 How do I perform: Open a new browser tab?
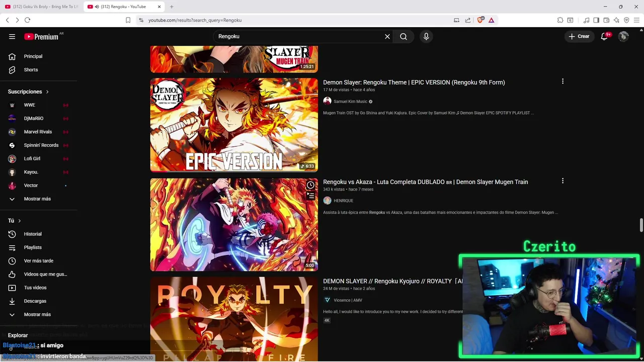(x=172, y=7)
